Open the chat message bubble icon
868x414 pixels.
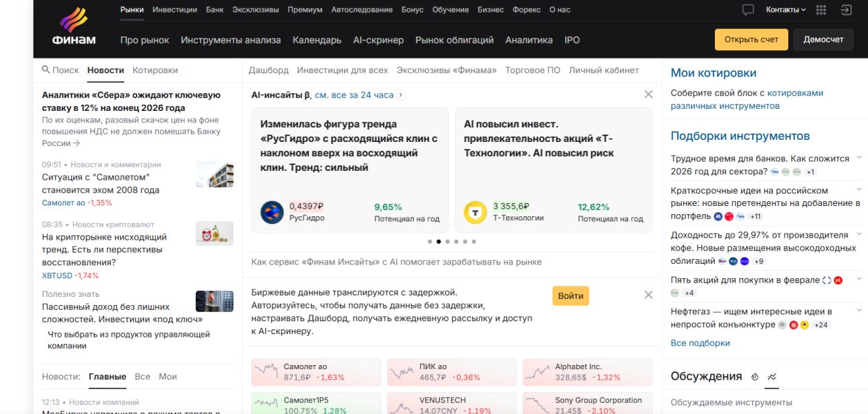[748, 10]
